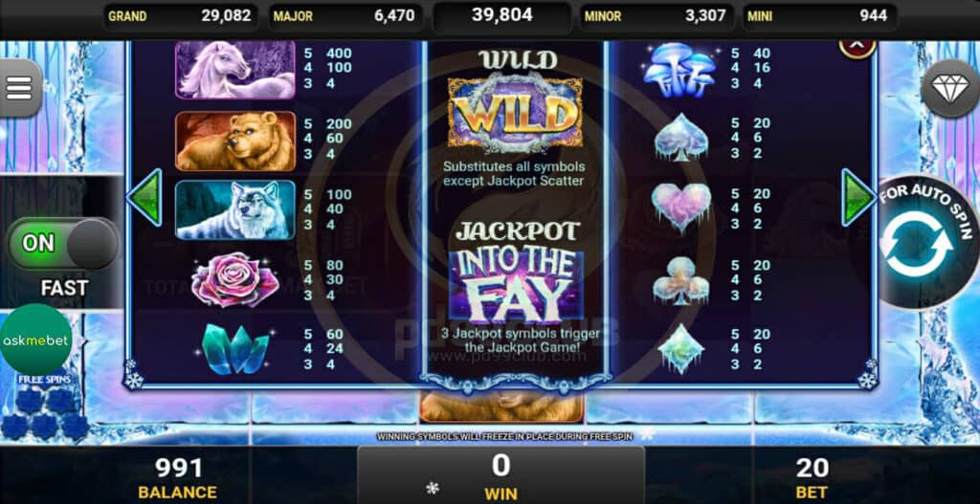Click the blue mushrooms symbol
980x504 pixels.
coord(680,69)
